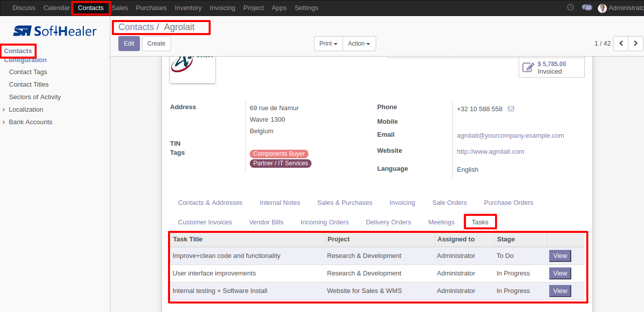The height and width of the screenshot is (312, 644).
Task: Select Contacts in the sidebar
Action: 18,51
